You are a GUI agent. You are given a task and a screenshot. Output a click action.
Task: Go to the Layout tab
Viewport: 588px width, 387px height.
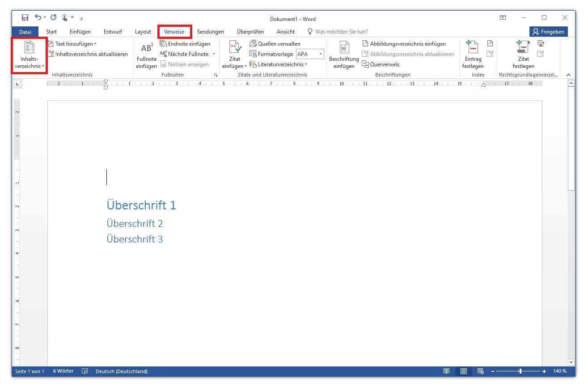point(143,32)
